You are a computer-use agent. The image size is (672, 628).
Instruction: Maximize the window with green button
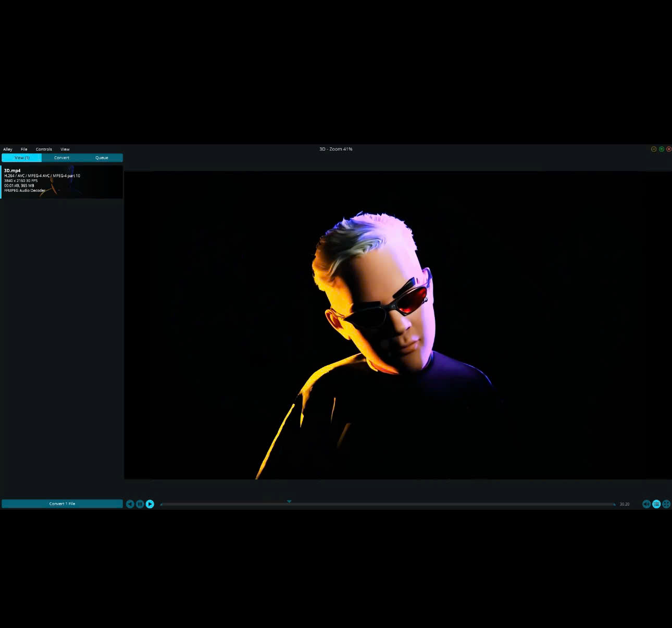662,149
